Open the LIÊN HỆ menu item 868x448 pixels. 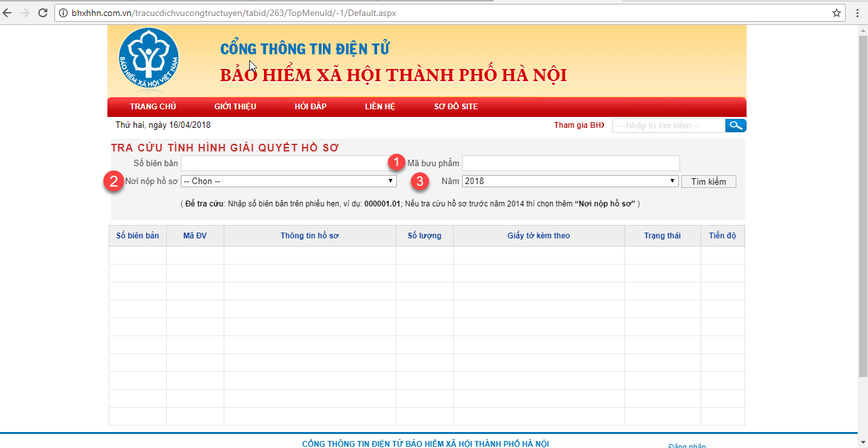coord(380,107)
